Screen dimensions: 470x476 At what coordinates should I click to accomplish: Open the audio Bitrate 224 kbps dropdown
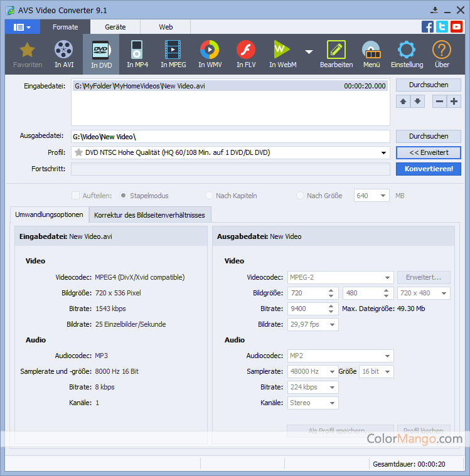(332, 388)
